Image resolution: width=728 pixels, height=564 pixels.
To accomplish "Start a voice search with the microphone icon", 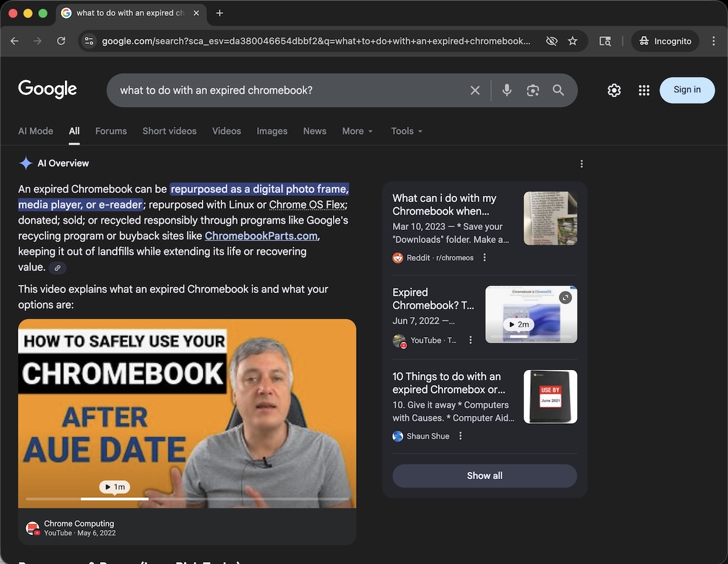I will point(507,90).
